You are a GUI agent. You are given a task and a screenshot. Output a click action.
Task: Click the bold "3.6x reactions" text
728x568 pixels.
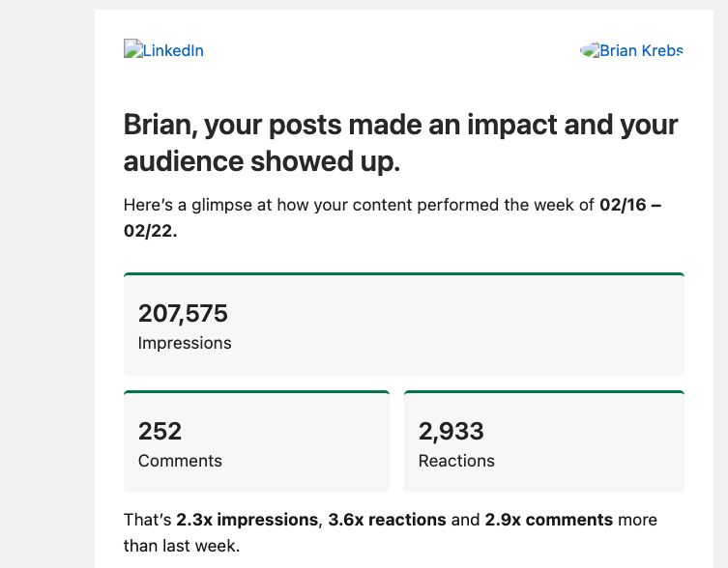click(x=387, y=520)
